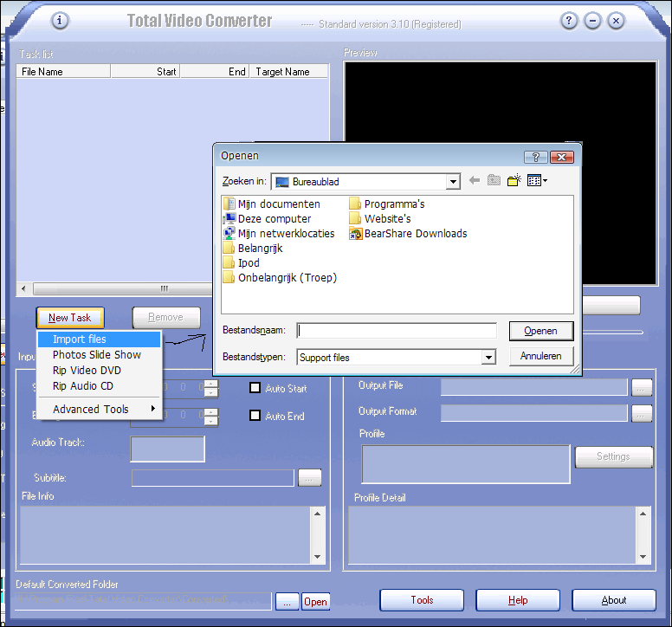
Task: Click the Output Format field
Action: click(x=534, y=413)
